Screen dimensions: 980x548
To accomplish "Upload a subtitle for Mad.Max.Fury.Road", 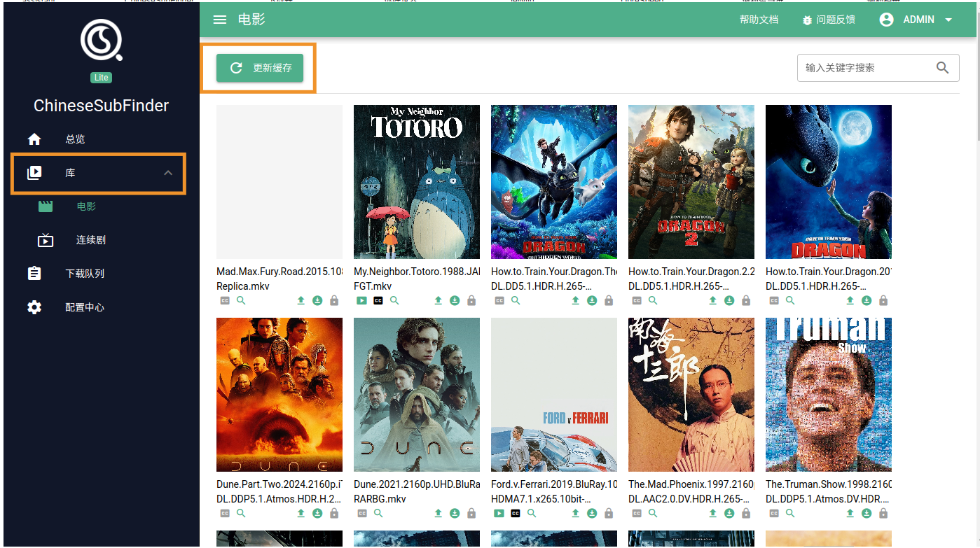I will 301,300.
